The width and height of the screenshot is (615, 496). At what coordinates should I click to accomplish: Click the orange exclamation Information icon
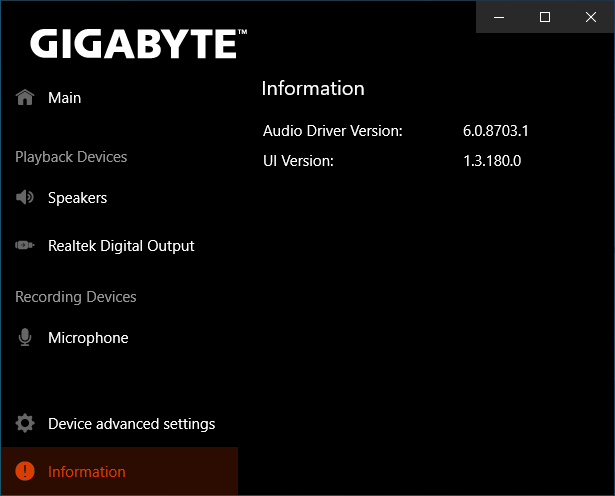point(25,471)
